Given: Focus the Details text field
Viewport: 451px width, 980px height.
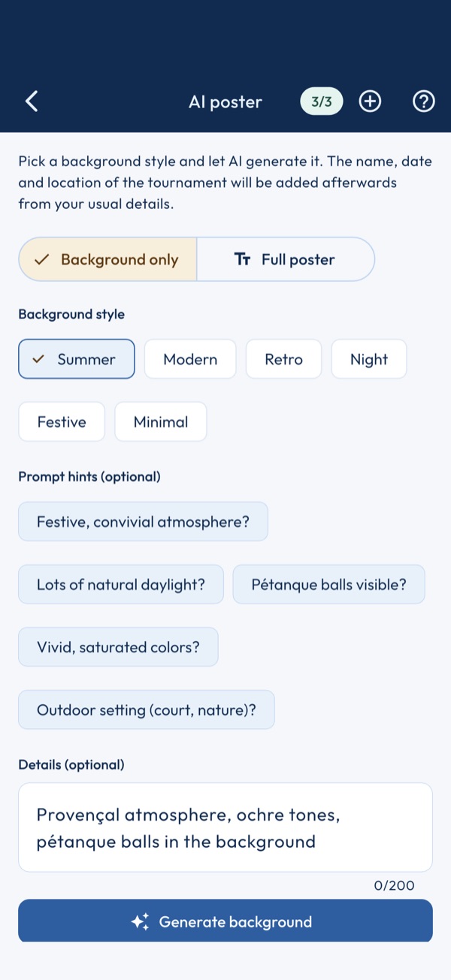Looking at the screenshot, I should [x=225, y=827].
